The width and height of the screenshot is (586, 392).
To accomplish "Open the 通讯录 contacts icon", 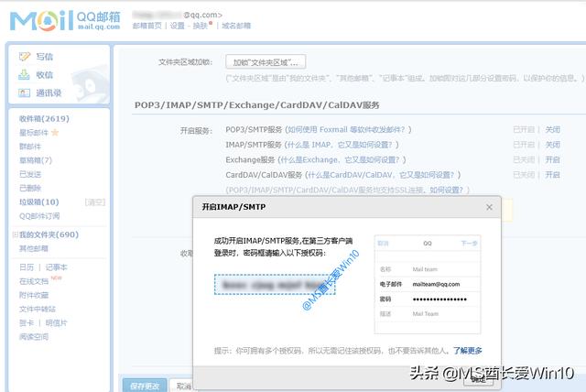I will pyautogui.click(x=25, y=93).
